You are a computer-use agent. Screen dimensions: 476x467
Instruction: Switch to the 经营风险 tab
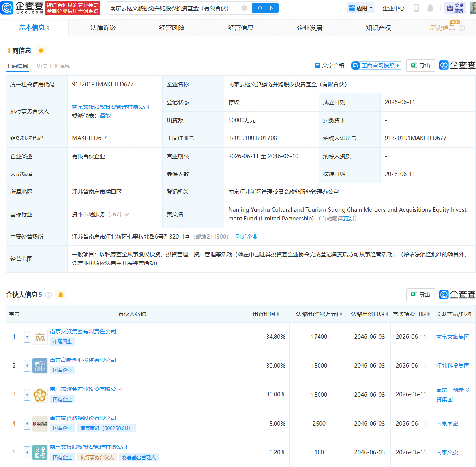tap(172, 28)
